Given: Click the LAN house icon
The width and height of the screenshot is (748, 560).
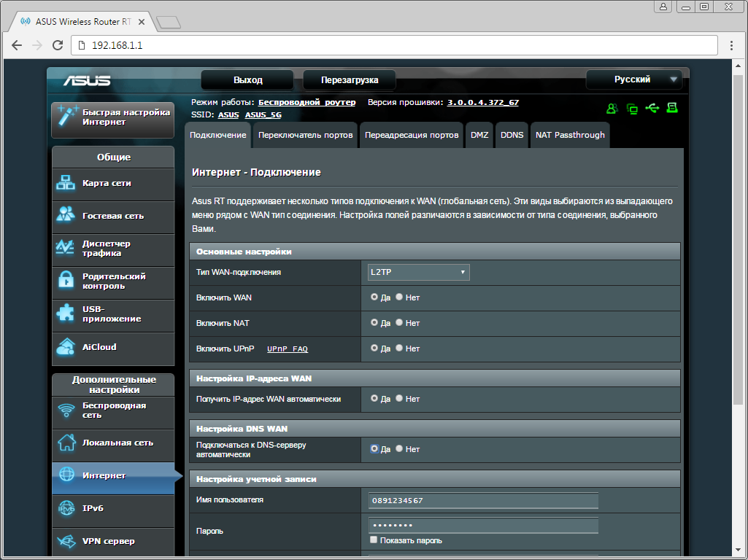Looking at the screenshot, I should (66, 443).
